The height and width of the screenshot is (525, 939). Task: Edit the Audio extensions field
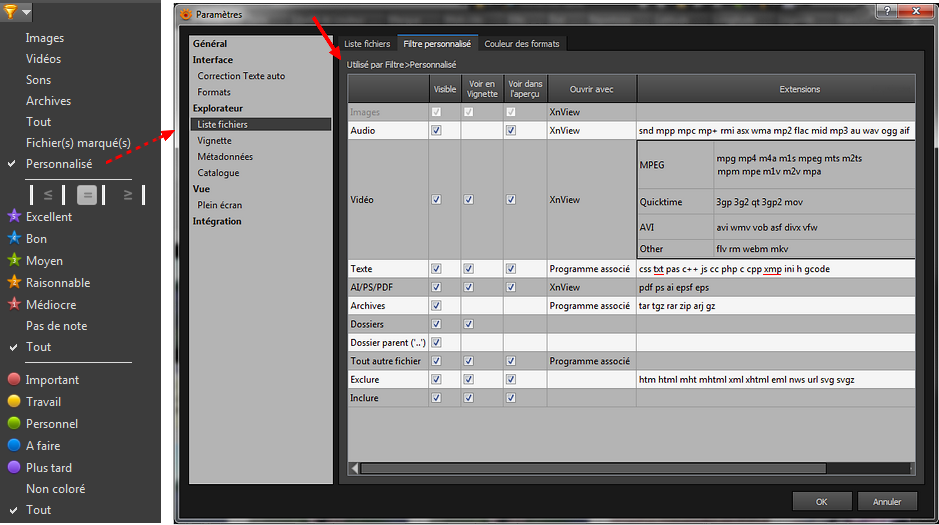point(776,131)
